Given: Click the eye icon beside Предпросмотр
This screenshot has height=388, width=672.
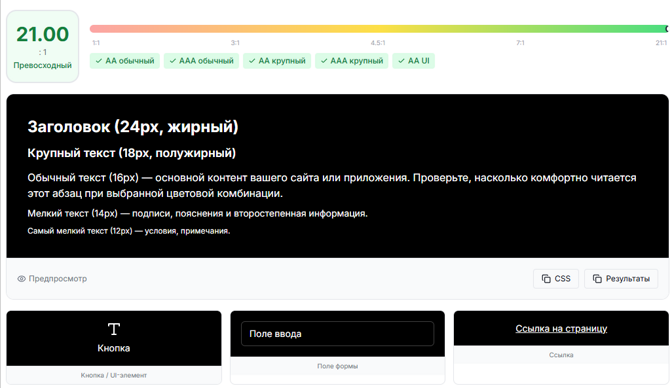Looking at the screenshot, I should tap(21, 279).
